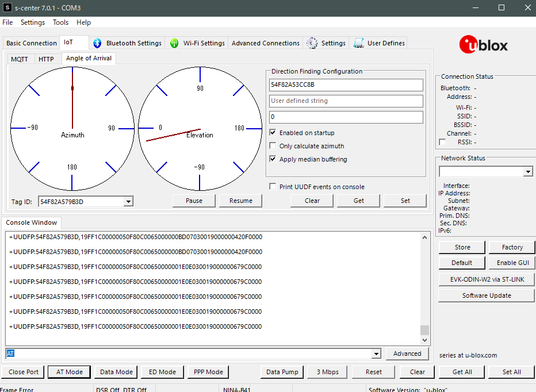The image size is (536, 392).
Task: Click the Reset button
Action: (373, 372)
